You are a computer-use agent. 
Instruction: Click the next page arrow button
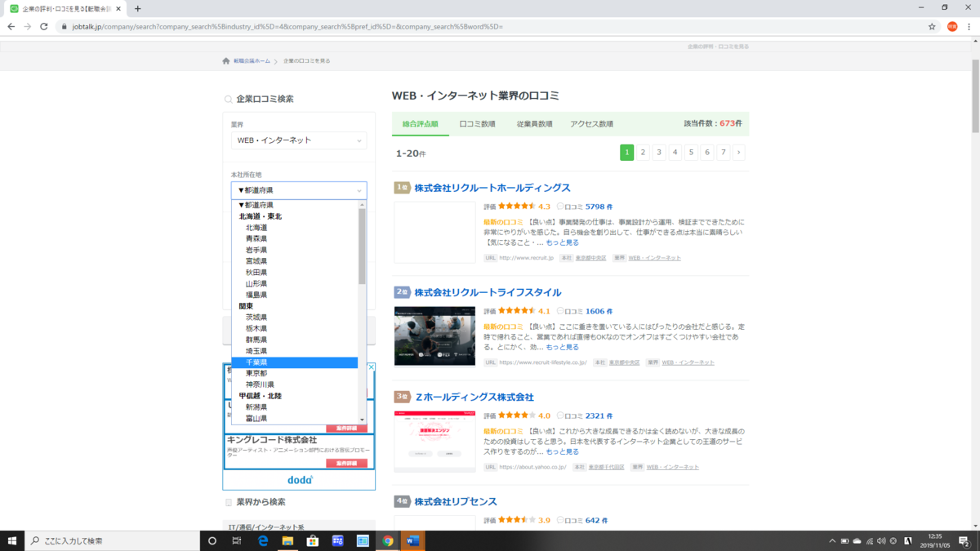739,152
